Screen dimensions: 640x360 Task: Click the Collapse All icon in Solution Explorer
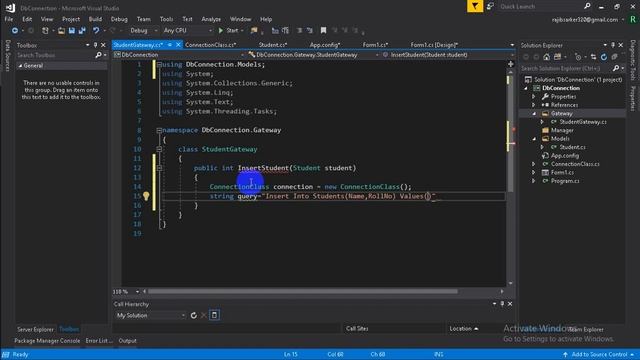(614, 57)
